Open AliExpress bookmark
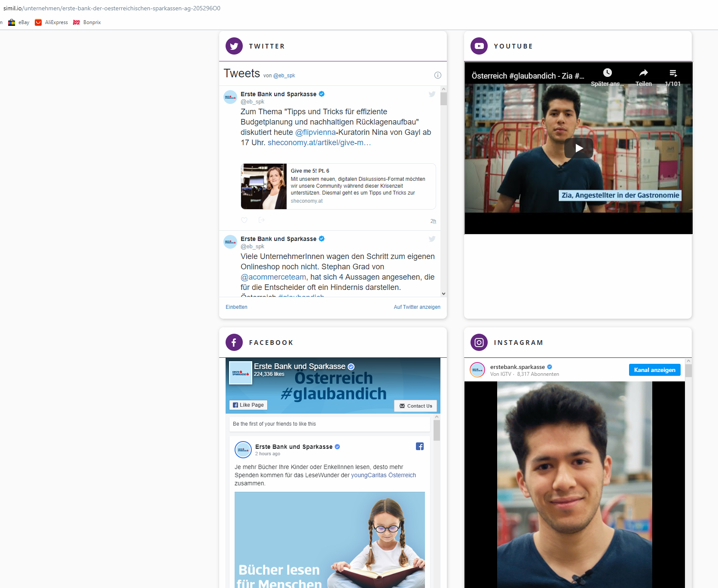 point(52,22)
